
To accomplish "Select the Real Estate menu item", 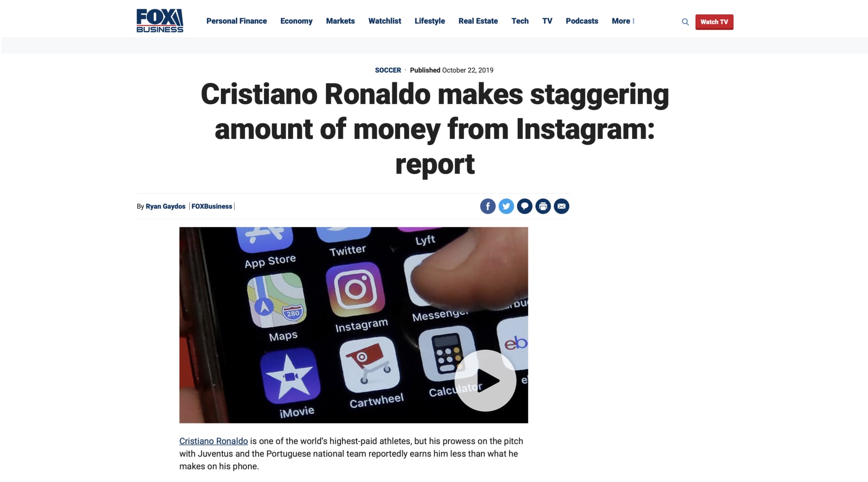I will [478, 21].
